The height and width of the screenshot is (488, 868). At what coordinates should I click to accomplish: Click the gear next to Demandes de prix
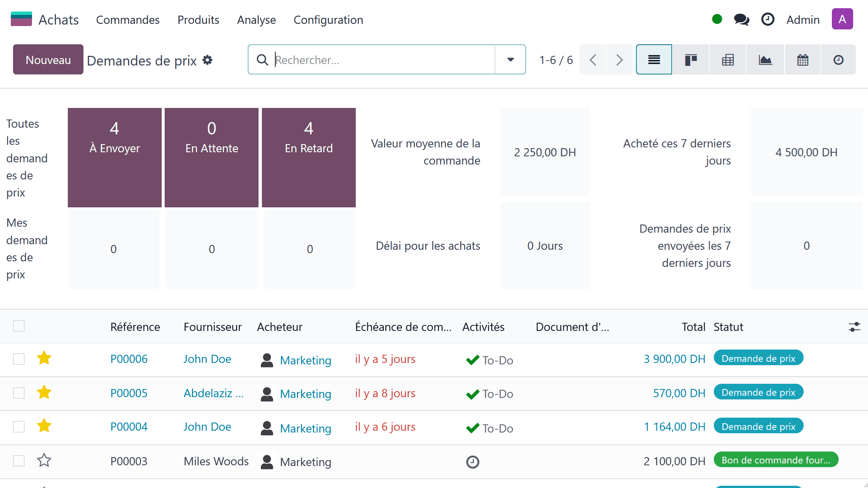click(x=208, y=60)
